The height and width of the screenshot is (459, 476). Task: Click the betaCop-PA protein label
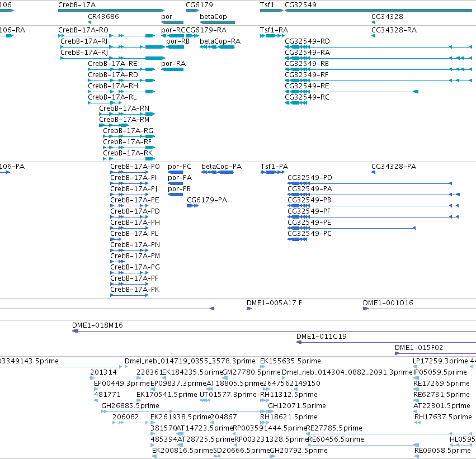[221, 167]
